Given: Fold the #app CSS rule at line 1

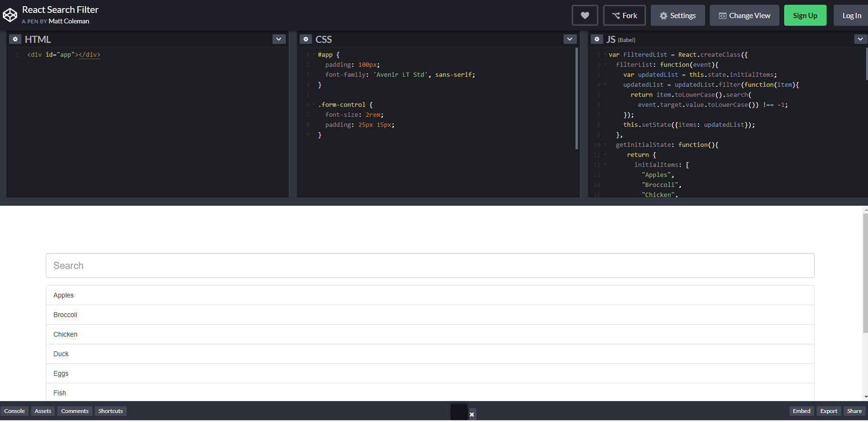Looking at the screenshot, I should [x=314, y=55].
